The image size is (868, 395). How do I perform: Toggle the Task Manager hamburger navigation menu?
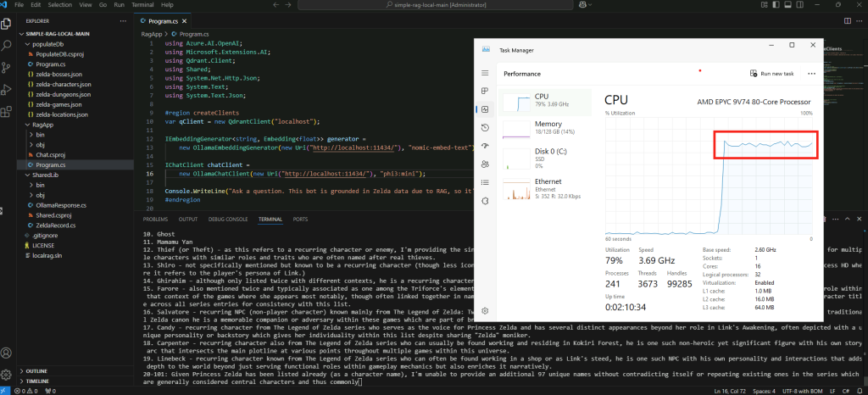click(x=485, y=73)
